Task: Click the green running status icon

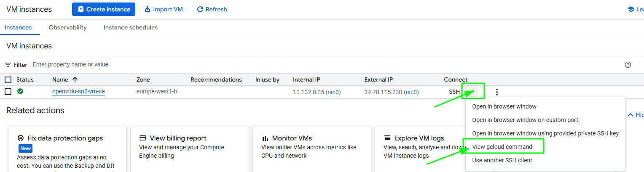Action: [x=20, y=91]
